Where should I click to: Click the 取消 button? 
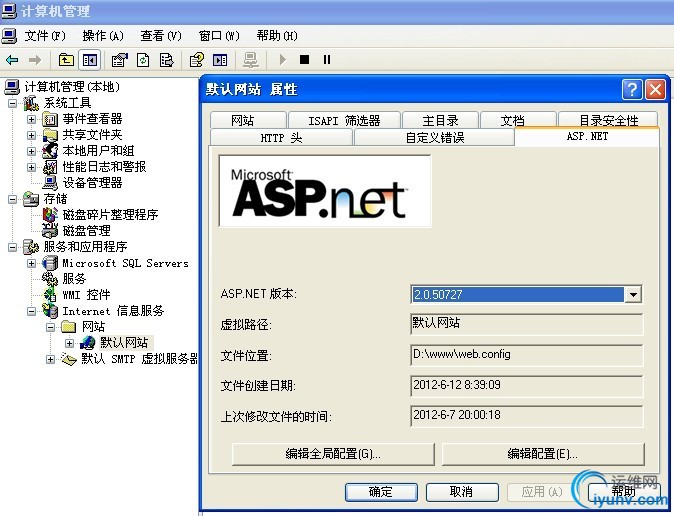[x=462, y=492]
